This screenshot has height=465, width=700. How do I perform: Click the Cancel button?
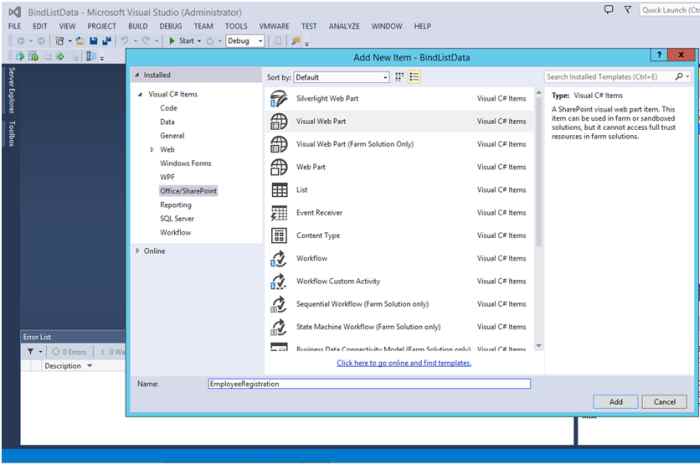point(664,402)
